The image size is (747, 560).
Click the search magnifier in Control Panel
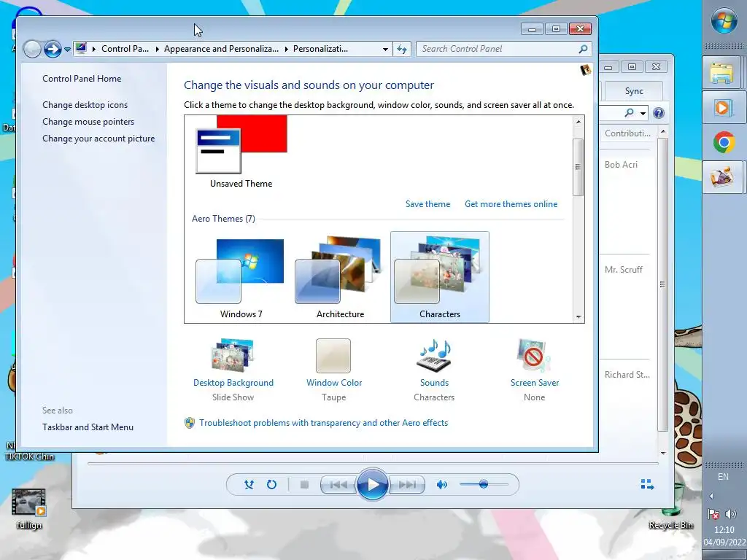[583, 49]
